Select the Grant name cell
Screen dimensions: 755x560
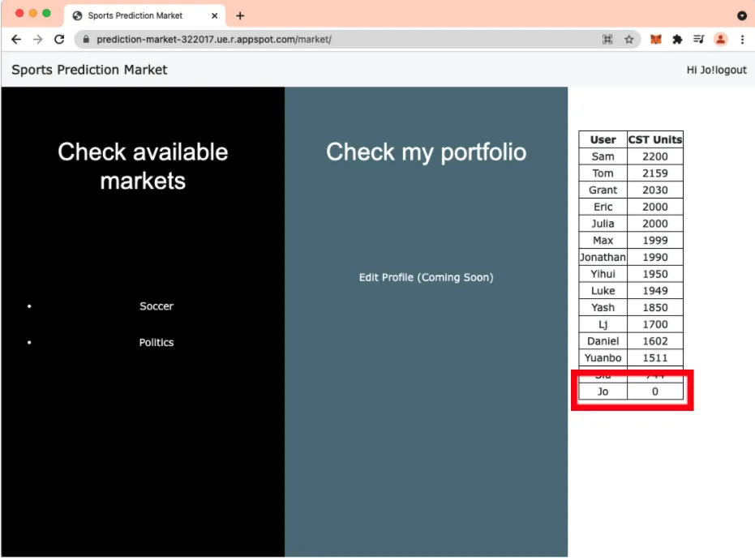603,190
